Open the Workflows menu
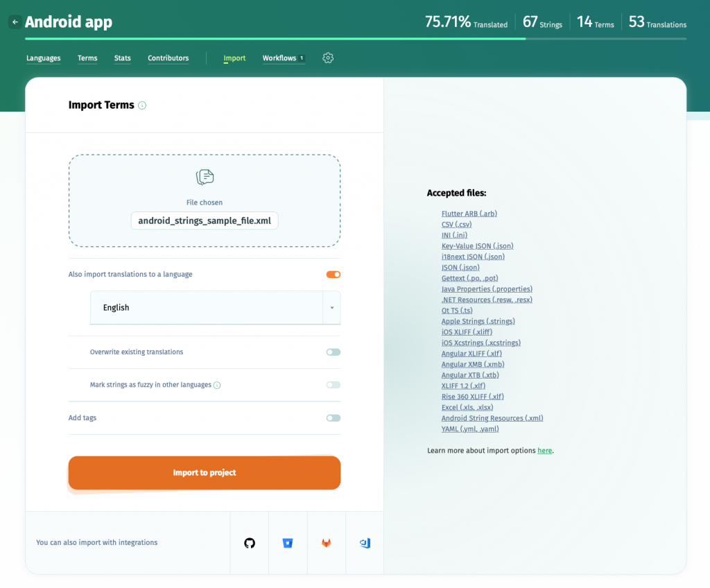The width and height of the screenshot is (710, 588). click(279, 58)
